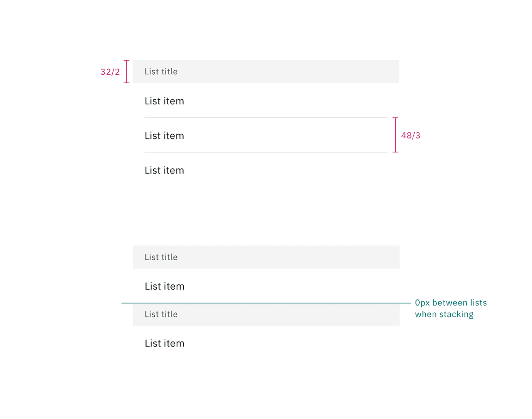Click the "when stacking" annotation text
532x419 pixels.
(x=444, y=314)
